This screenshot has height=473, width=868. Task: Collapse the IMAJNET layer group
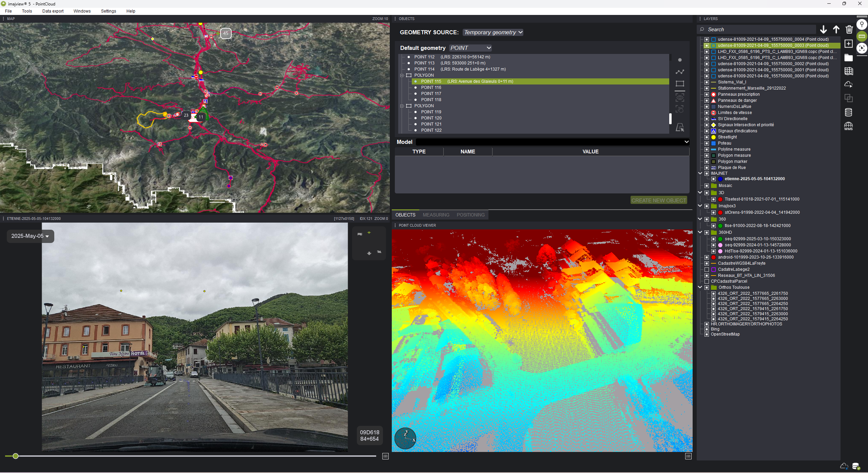pos(700,173)
